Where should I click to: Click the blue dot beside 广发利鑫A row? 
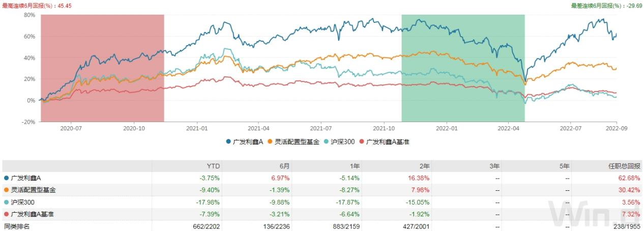click(x=6, y=178)
